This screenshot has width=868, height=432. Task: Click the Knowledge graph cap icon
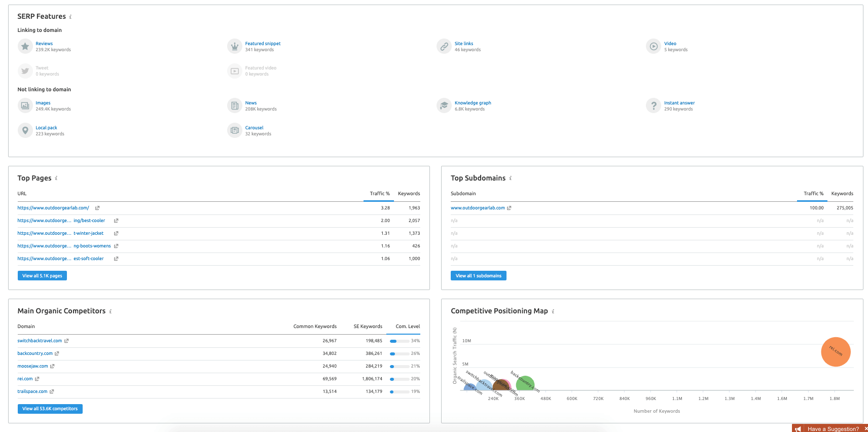pyautogui.click(x=444, y=105)
